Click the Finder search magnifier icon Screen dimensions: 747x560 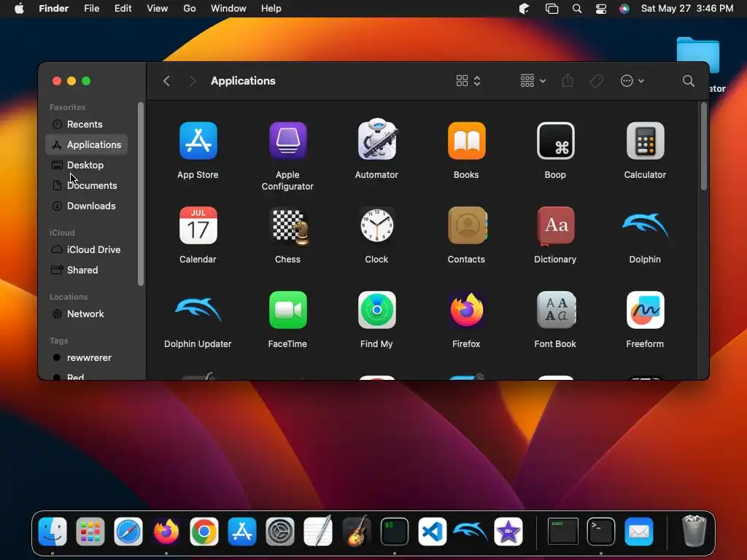(688, 81)
